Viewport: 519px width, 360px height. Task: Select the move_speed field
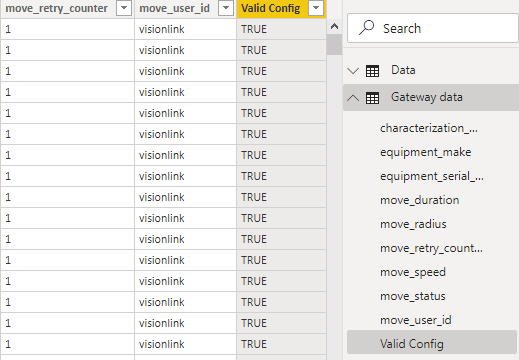[413, 272]
